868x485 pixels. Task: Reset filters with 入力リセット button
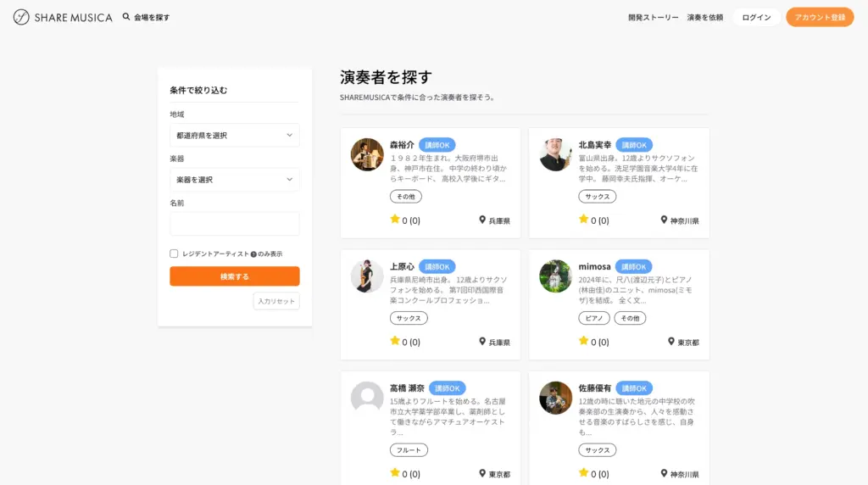276,301
